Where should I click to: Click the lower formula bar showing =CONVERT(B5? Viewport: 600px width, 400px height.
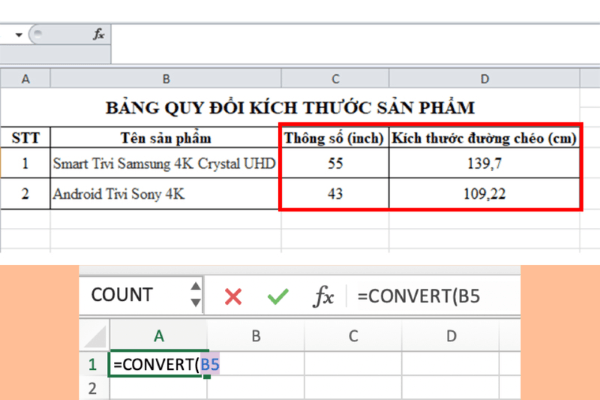pyautogui.click(x=434, y=296)
